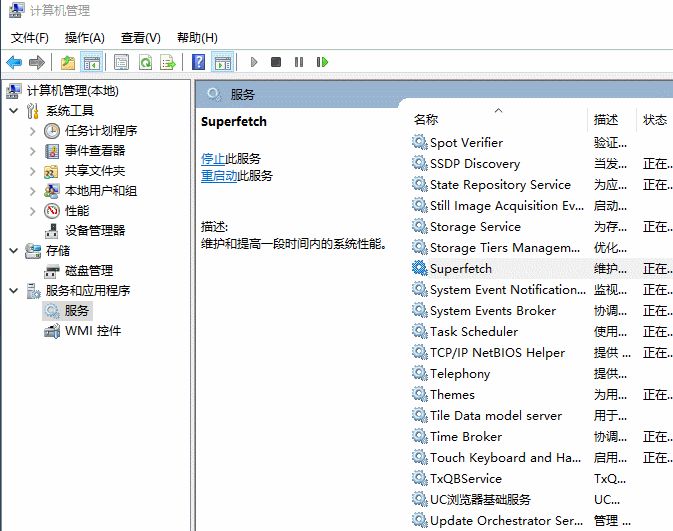Open the 查看(V) menu
Image resolution: width=673 pixels, height=531 pixels.
tap(141, 38)
